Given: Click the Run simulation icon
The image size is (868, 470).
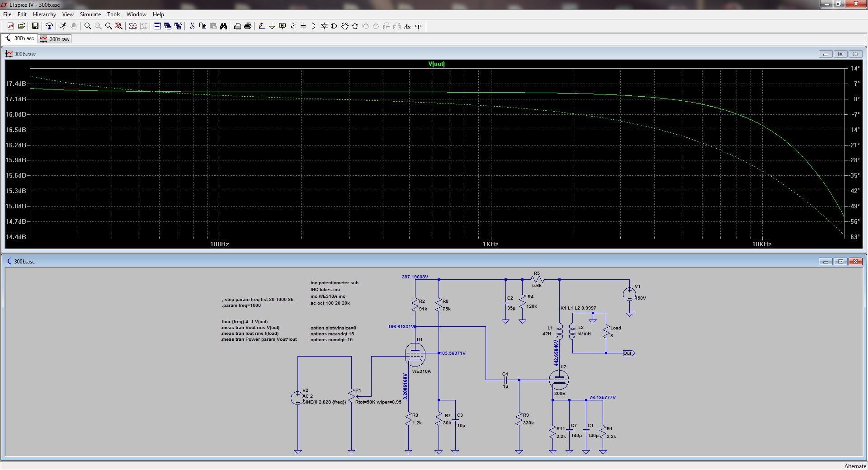Looking at the screenshot, I should (x=63, y=26).
